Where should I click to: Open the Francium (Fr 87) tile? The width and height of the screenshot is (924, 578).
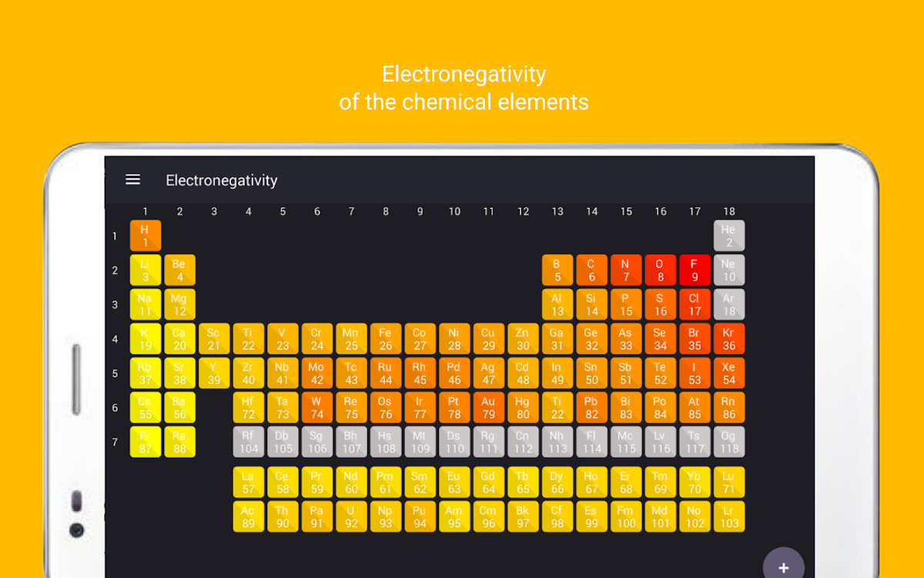point(145,442)
